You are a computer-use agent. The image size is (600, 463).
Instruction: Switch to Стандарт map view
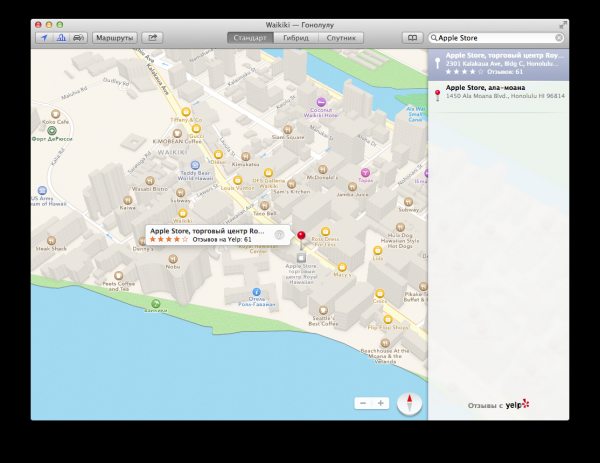click(250, 38)
